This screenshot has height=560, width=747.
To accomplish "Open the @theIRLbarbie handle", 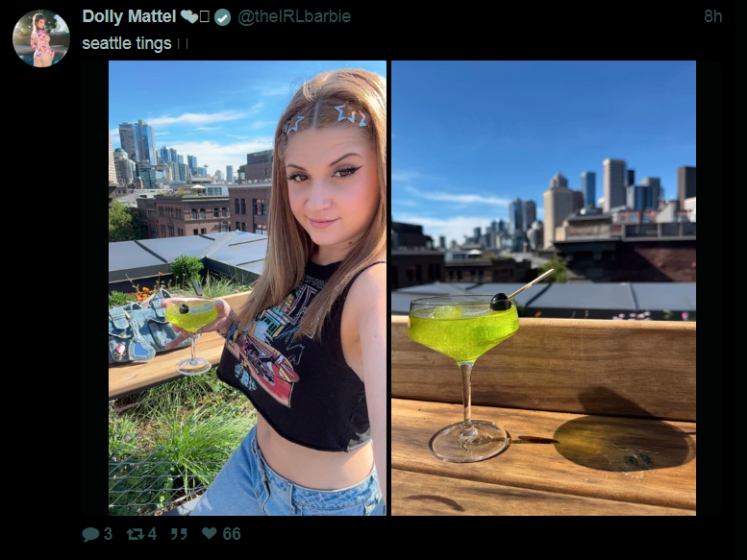I will tap(294, 16).
